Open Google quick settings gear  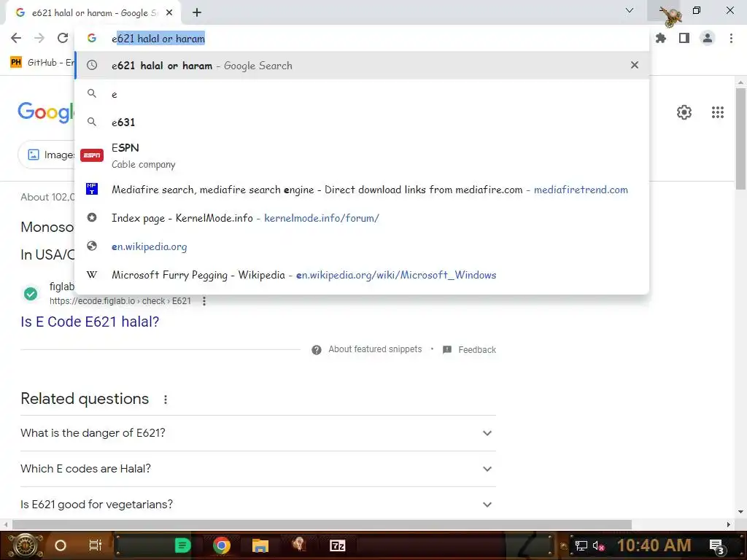[x=684, y=112]
